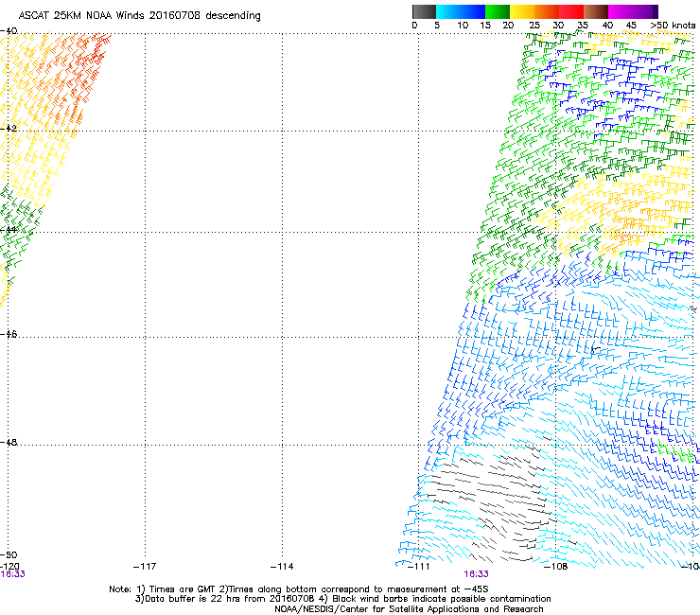Click the purple '16:33' time between -111 and -108
The image size is (700, 615).
476,574
